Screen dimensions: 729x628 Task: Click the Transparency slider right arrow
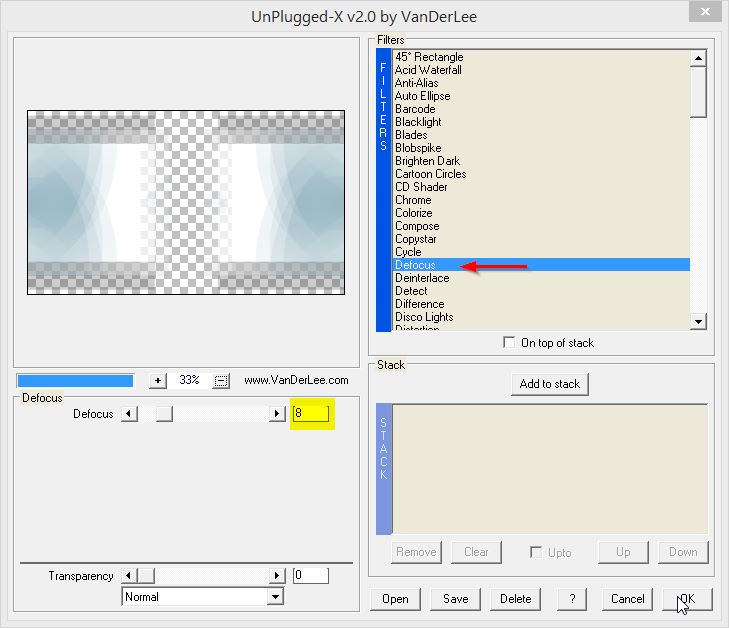tap(277, 576)
